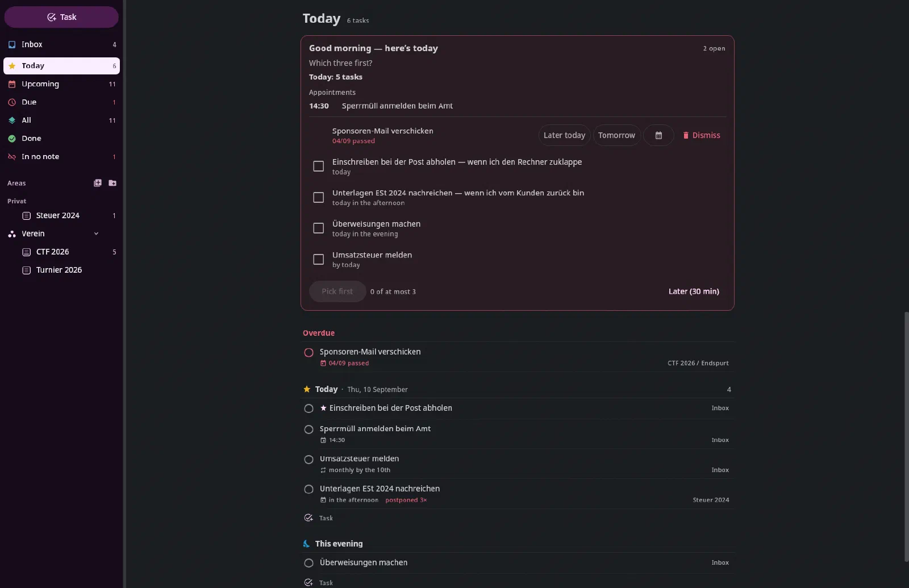Complete the overdue Sponsoren-Mail verschicken task circle
Screen dimensions: 909x588
pyautogui.click(x=308, y=352)
